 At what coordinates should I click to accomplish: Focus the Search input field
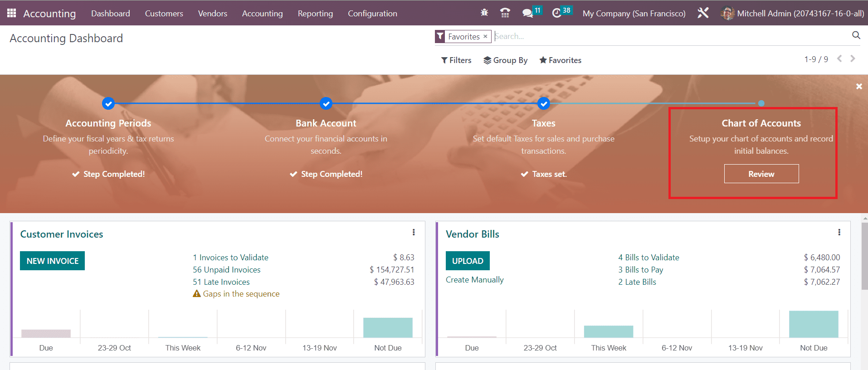[671, 36]
